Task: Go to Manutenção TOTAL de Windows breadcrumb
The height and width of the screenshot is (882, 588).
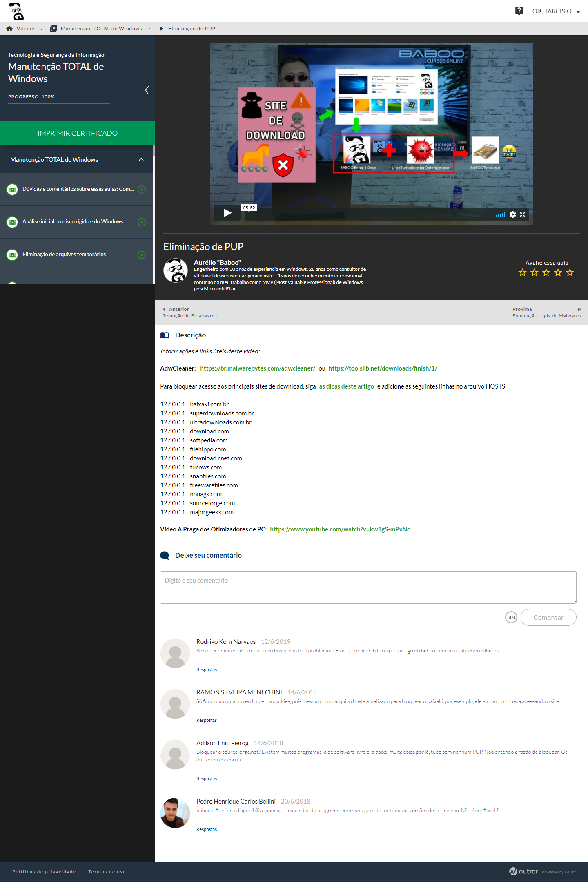Action: click(101, 29)
